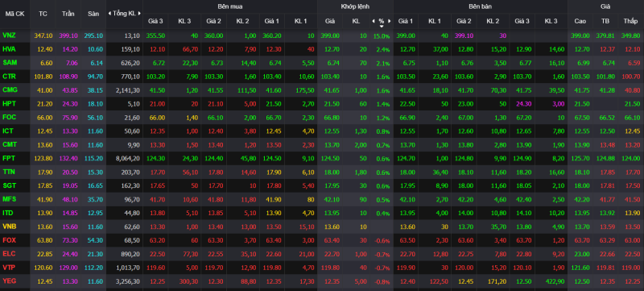Click SAM low price 6.59
The image size is (644, 291).
pos(634,63)
